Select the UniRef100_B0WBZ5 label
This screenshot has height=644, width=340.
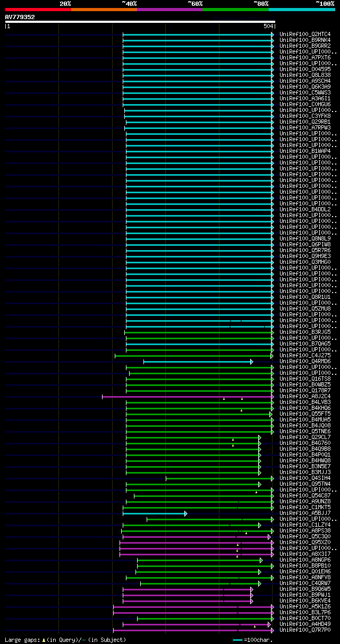305,384
